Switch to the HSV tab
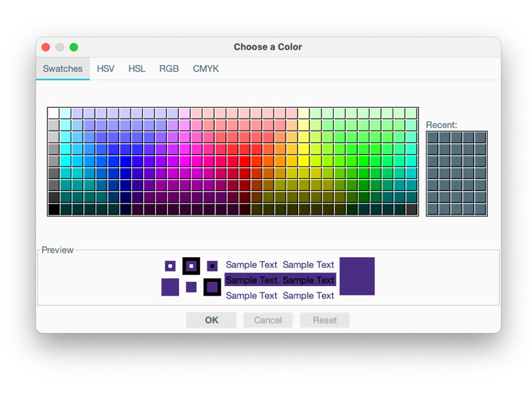This screenshot has height=393, width=532. [x=106, y=69]
